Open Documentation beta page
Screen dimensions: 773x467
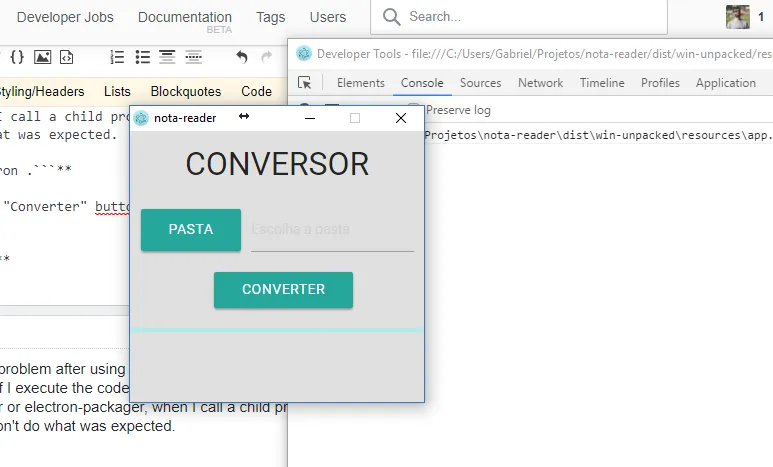tap(185, 17)
